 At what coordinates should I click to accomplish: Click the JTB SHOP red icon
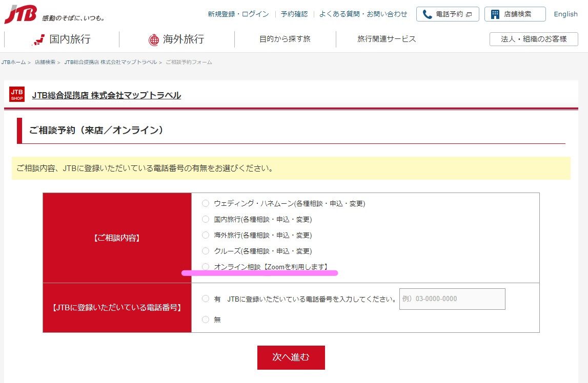click(x=17, y=94)
